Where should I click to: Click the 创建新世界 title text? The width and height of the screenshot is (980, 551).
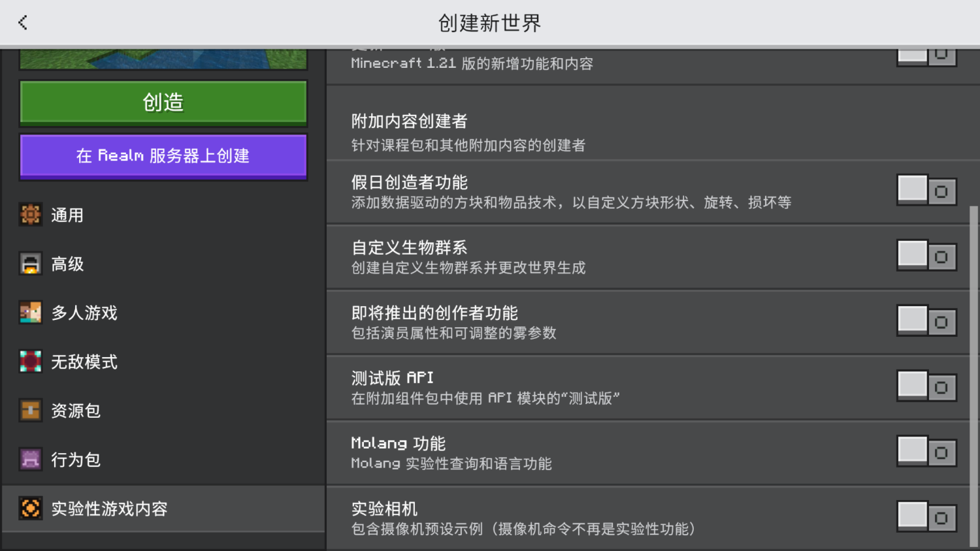pyautogui.click(x=489, y=23)
